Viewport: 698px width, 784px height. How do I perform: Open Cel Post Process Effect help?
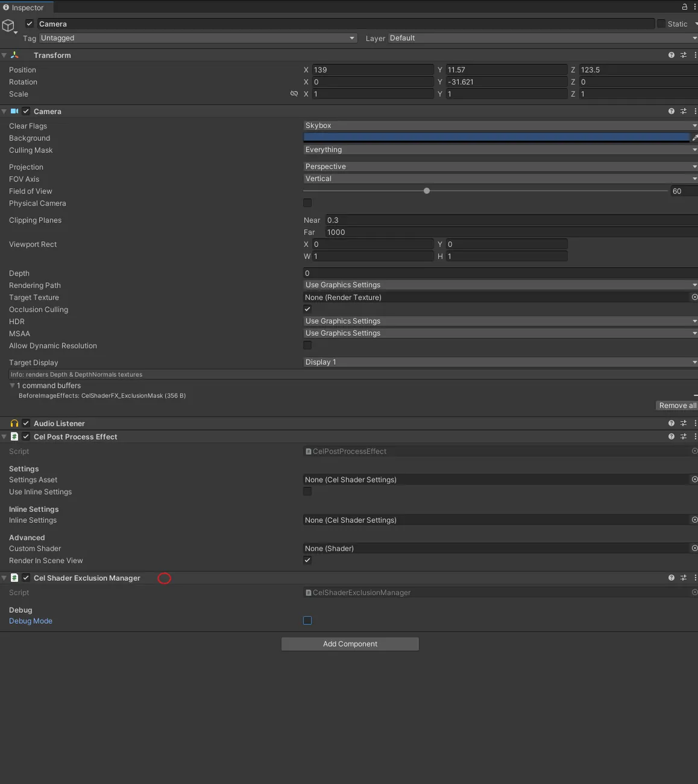[671, 437]
